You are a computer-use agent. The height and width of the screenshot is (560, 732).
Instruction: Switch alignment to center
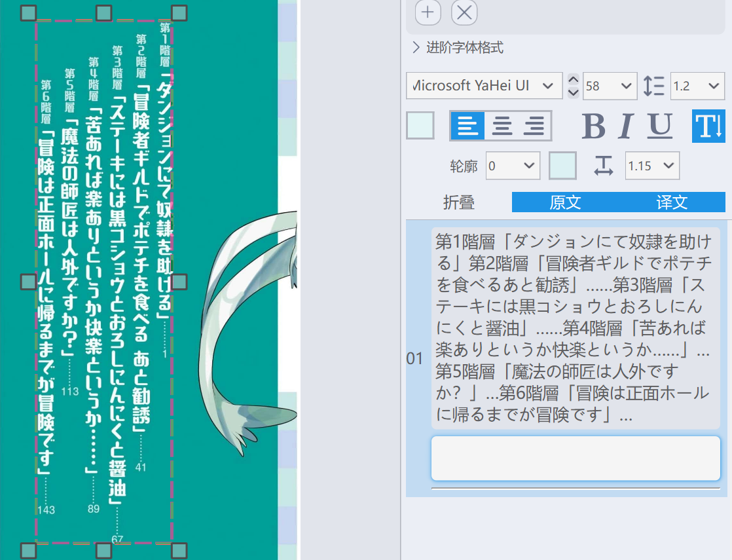point(500,126)
